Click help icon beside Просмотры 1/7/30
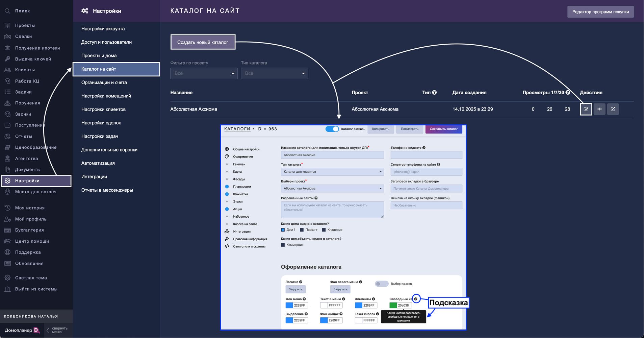644x338 pixels. point(568,92)
